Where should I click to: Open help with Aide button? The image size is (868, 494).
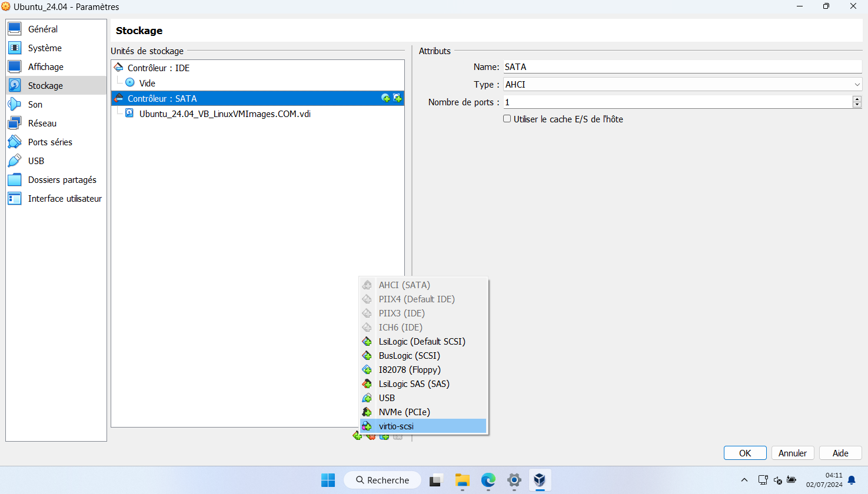840,453
